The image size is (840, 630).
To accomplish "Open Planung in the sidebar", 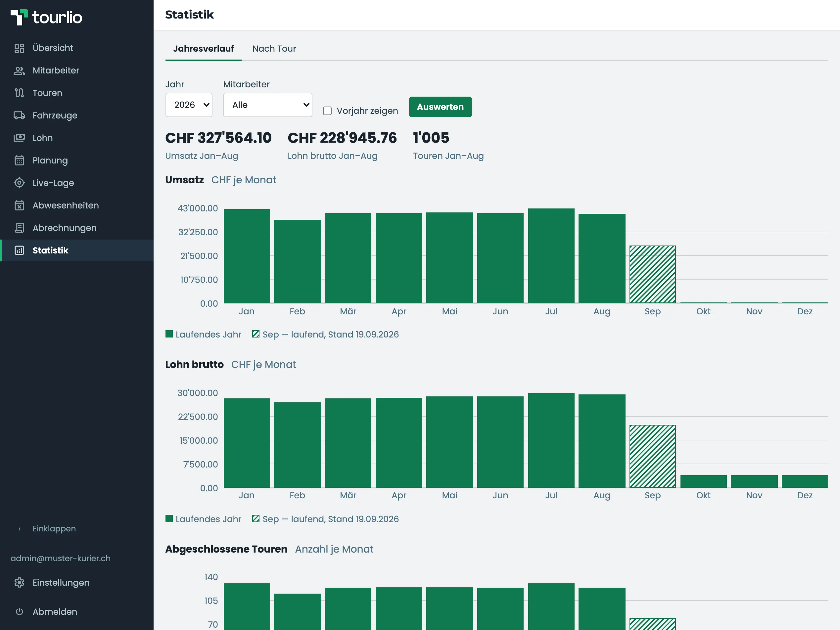I will pyautogui.click(x=77, y=160).
